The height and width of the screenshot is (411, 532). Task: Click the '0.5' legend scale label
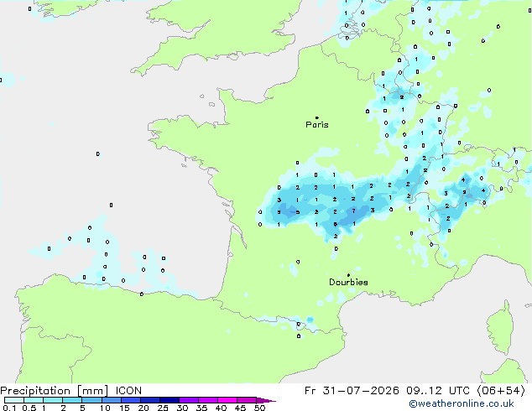click(x=29, y=408)
